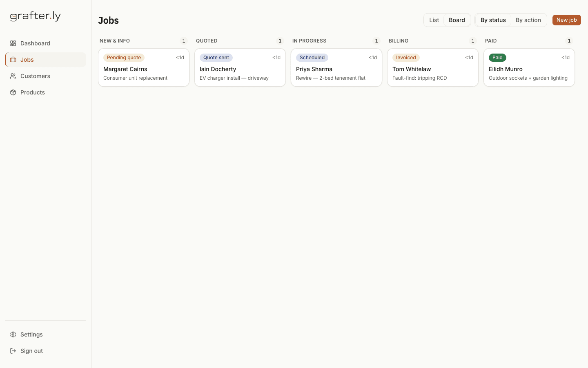Viewport: 588px width, 368px height.
Task: Click the Jobs page heading
Action: point(109,20)
